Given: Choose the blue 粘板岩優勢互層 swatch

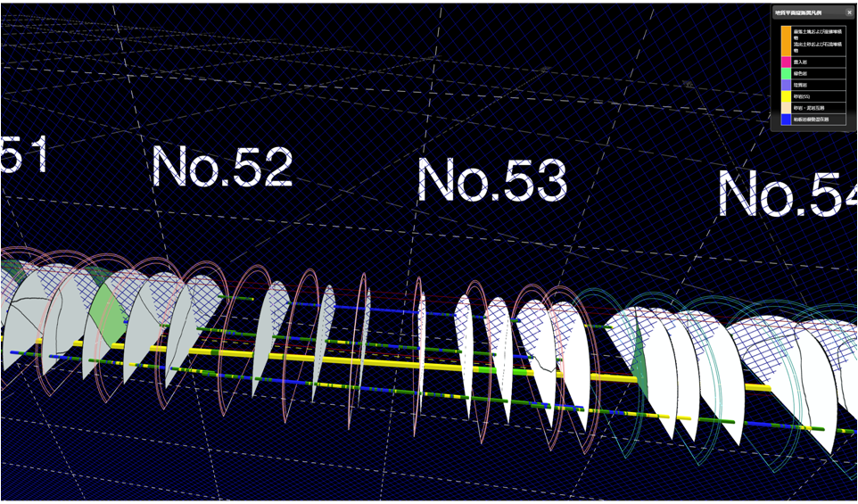Looking at the screenshot, I should pyautogui.click(x=786, y=119).
